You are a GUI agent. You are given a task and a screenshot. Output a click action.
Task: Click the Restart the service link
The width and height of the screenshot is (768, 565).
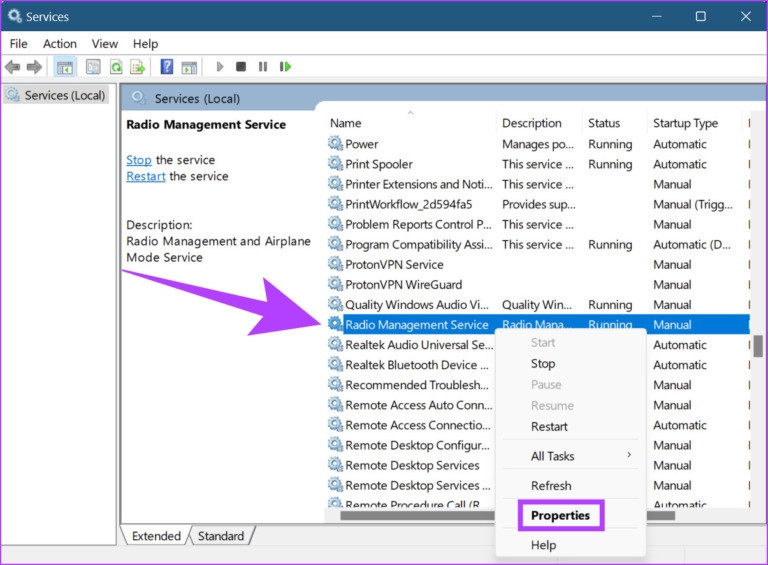click(x=146, y=176)
